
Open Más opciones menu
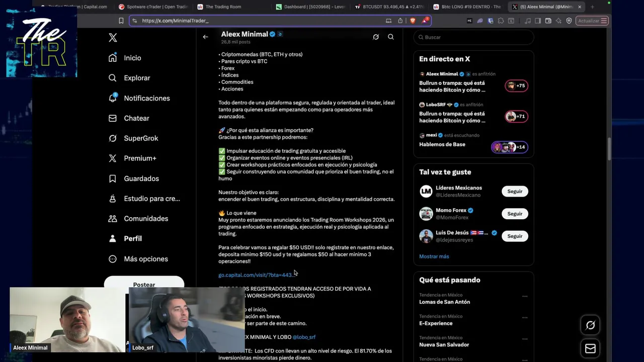click(138, 259)
